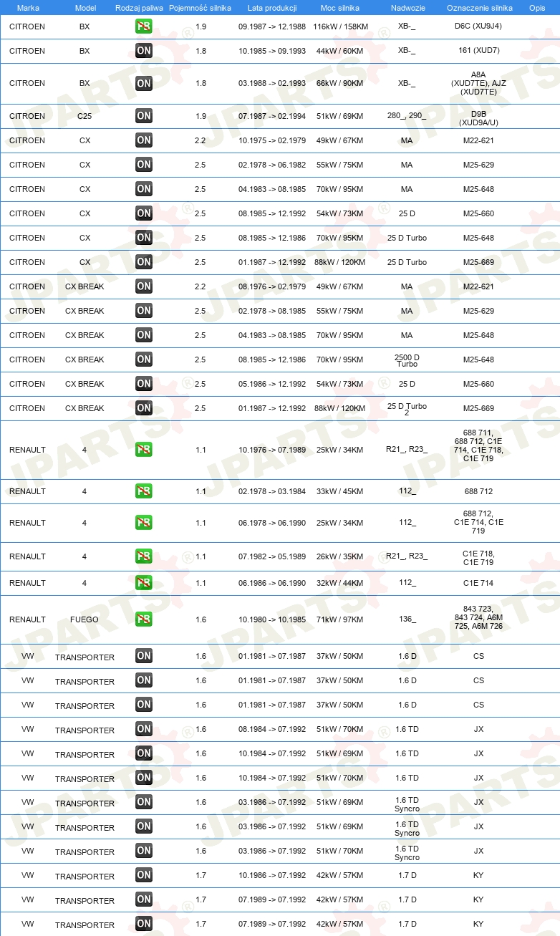Click the 2500 D Turbo body cell

[407, 360]
